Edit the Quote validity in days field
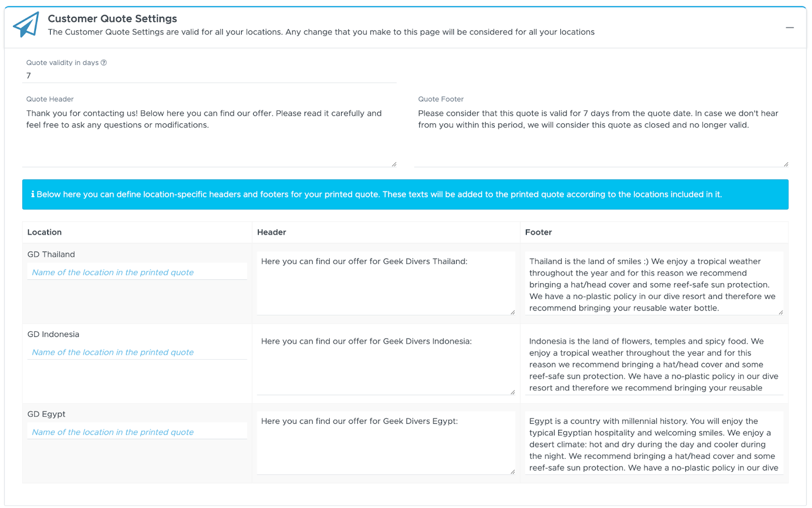The width and height of the screenshot is (812, 508). click(209, 76)
